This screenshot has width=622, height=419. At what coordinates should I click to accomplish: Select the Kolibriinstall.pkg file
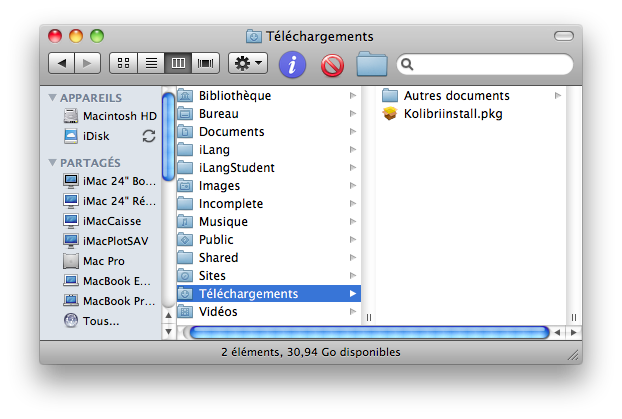(x=471, y=113)
